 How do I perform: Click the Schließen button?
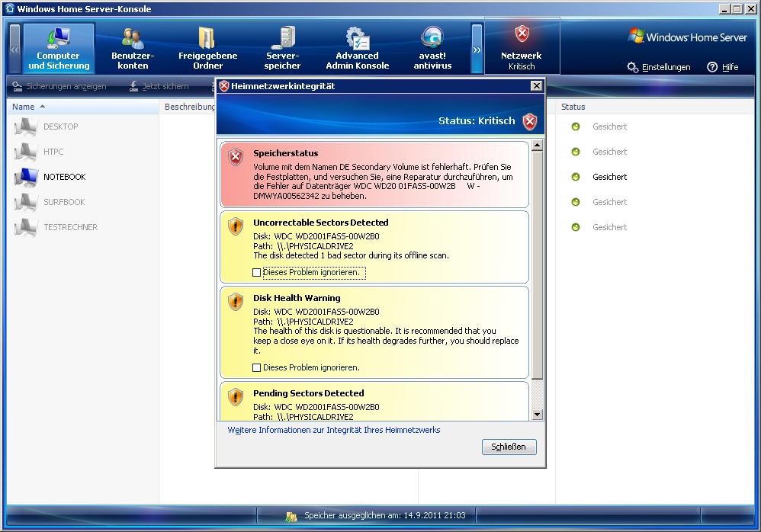point(509,447)
